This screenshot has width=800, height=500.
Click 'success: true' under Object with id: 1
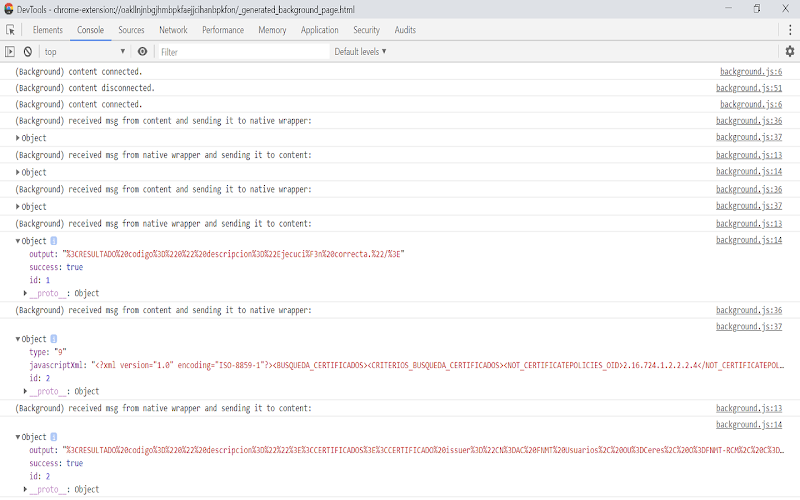(56, 267)
